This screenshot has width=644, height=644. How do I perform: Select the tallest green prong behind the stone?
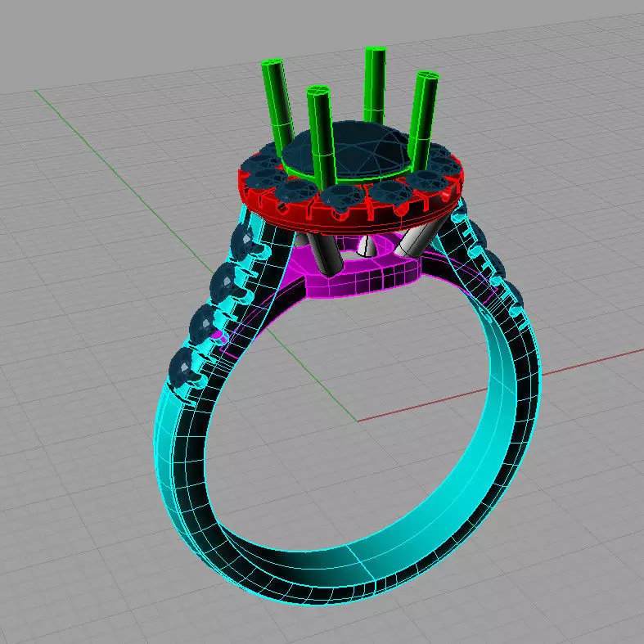[x=375, y=84]
